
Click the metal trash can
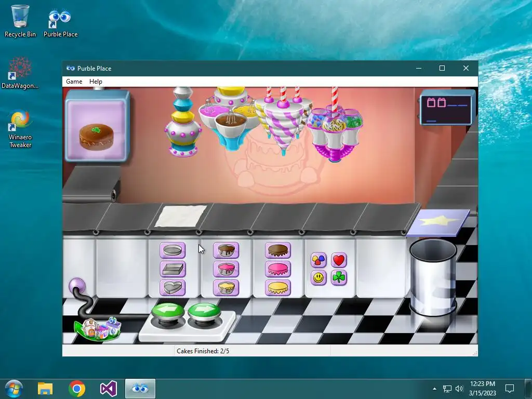433,277
